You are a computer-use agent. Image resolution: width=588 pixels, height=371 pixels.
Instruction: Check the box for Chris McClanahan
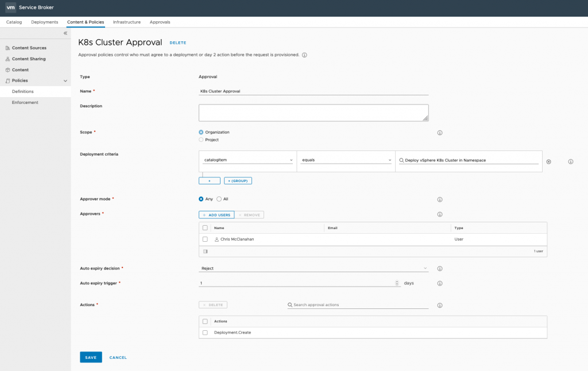pyautogui.click(x=205, y=239)
